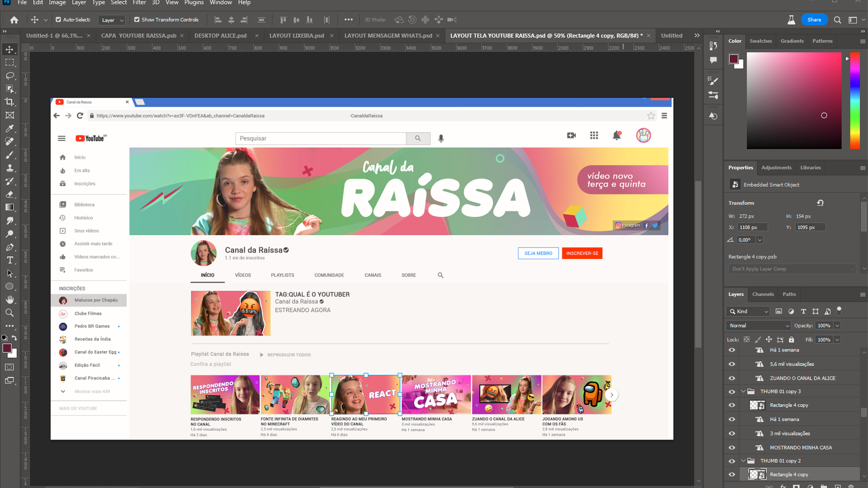Viewport: 868px width, 488px height.
Task: Select the Brush tool
Action: pyautogui.click(x=9, y=155)
